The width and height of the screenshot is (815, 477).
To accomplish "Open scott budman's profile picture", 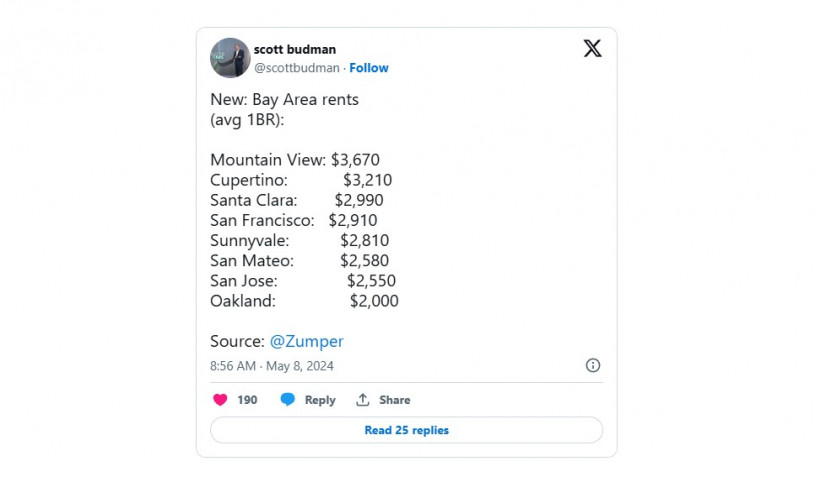I will pyautogui.click(x=230, y=58).
